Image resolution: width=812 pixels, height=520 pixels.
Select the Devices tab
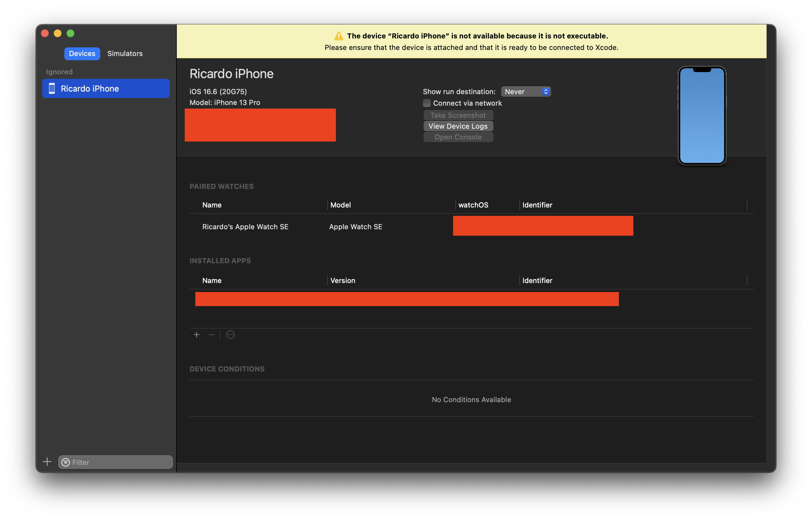coord(82,54)
